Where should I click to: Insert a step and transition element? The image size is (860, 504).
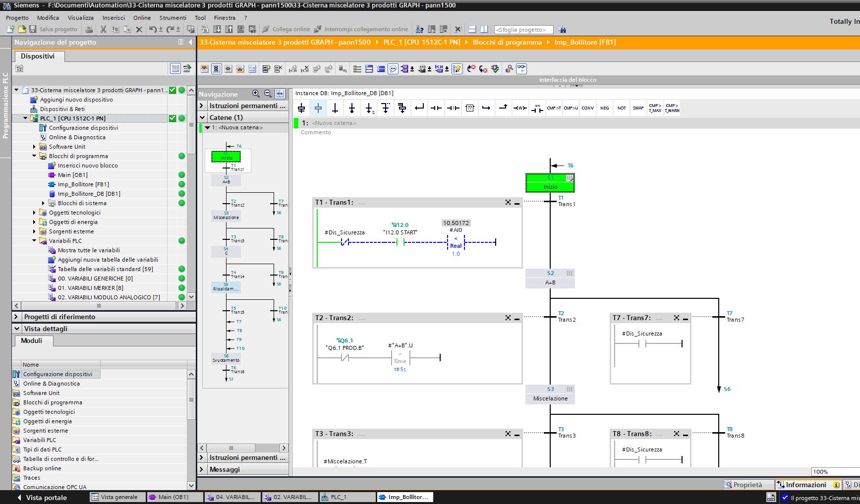301,108
